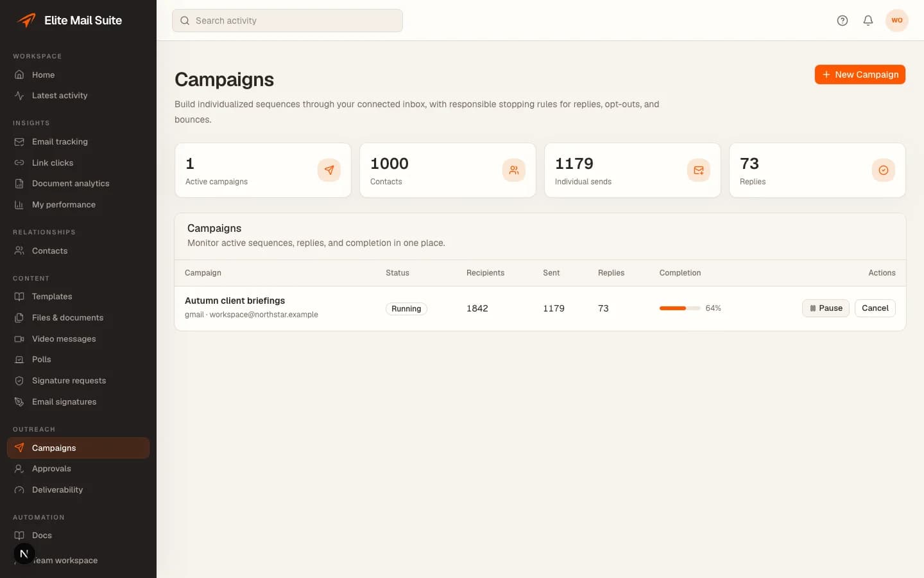Focus the Search activity field
Viewport: 924px width, 578px height.
[287, 21]
